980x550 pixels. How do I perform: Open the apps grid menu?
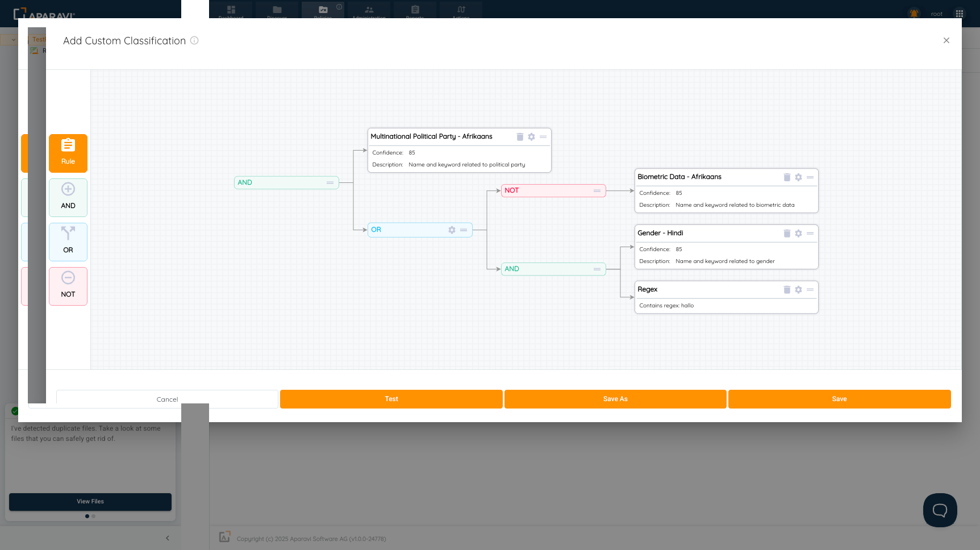point(960,14)
